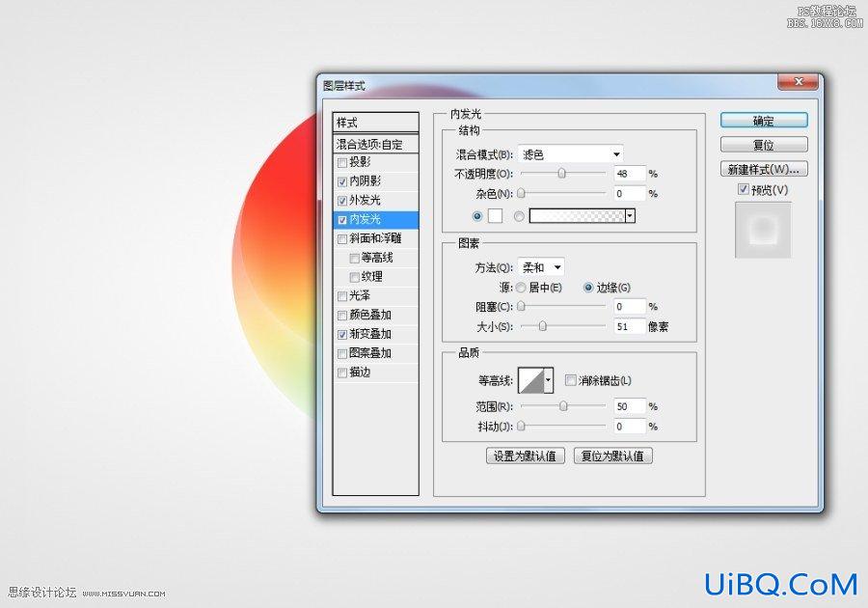Uncheck the 内发光 style checkbox
This screenshot has height=608, width=868.
coord(342,220)
